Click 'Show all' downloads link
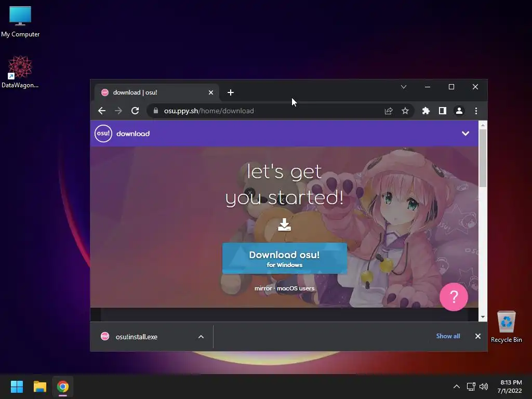 (448, 336)
